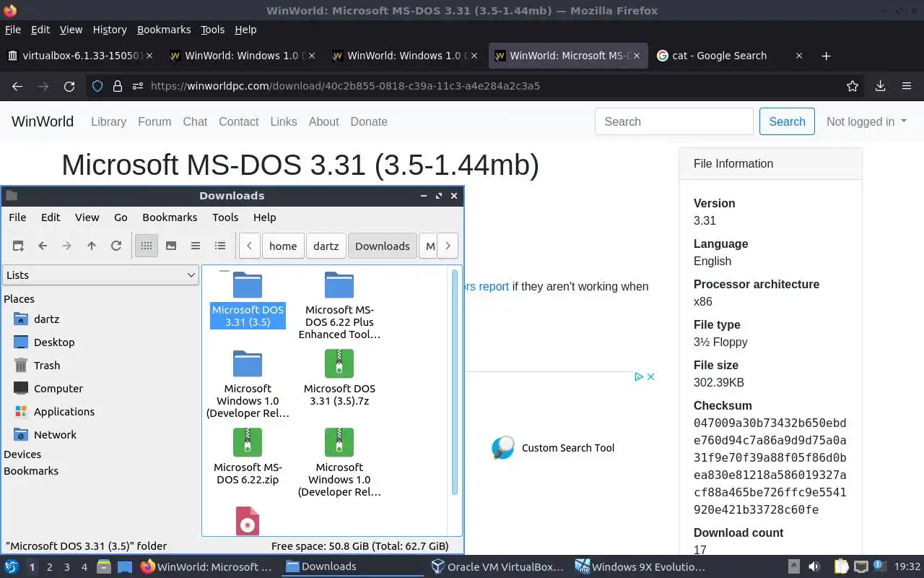Viewport: 924px width, 578px height.
Task: Open the file manager's Go menu
Action: 121,217
